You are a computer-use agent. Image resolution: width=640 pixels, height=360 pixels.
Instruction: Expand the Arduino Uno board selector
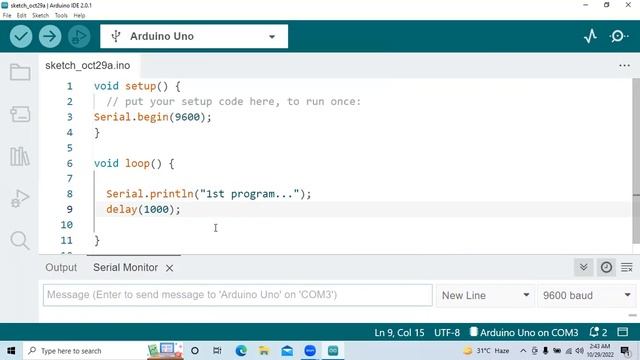click(x=194, y=36)
